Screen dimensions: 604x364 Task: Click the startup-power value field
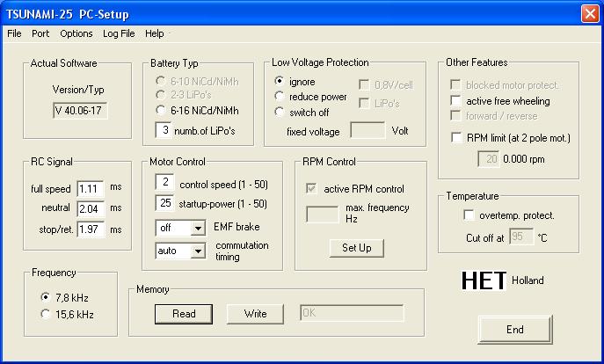coord(164,204)
